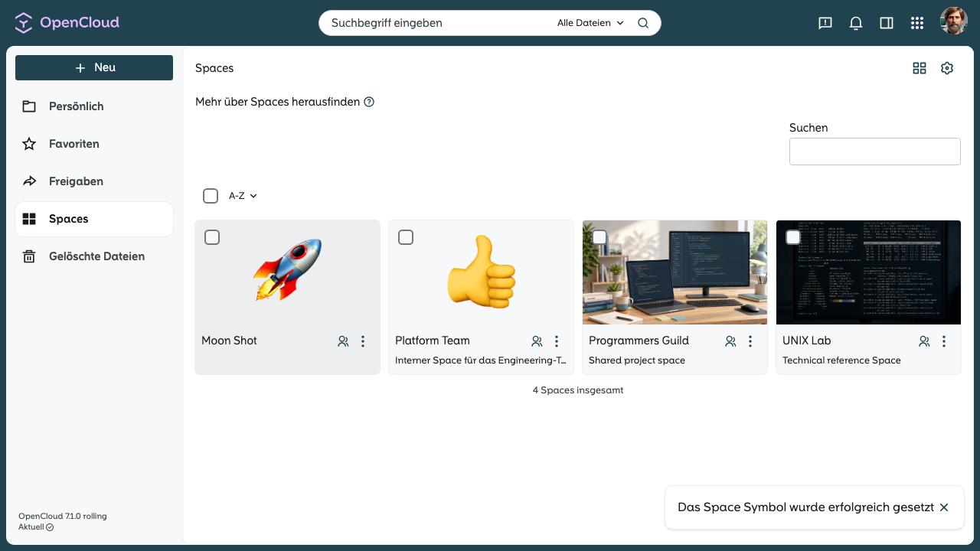Toggle the right sidebar panel icon

coord(887,23)
